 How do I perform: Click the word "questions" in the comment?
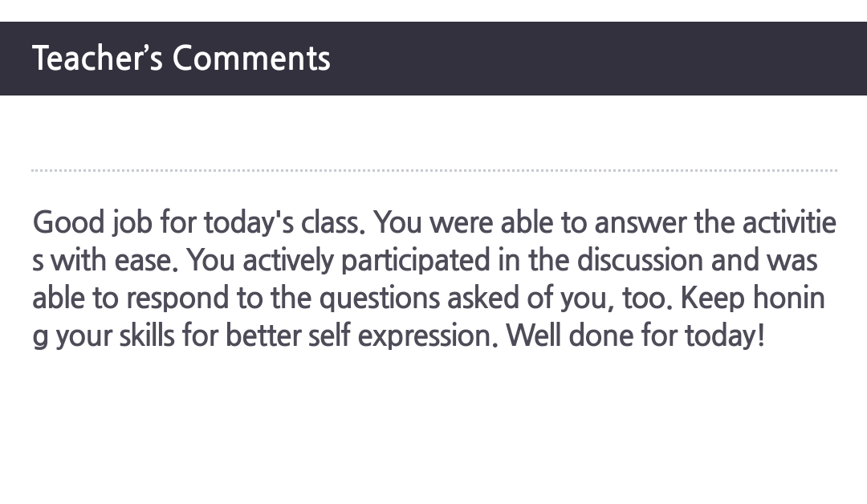(379, 299)
